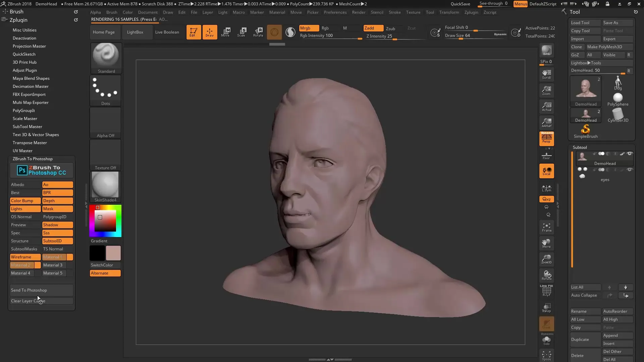Click Load Tool button

coord(586,23)
